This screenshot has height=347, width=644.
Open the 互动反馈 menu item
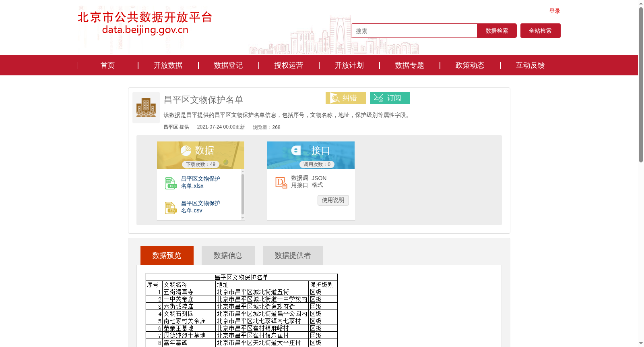[530, 65]
